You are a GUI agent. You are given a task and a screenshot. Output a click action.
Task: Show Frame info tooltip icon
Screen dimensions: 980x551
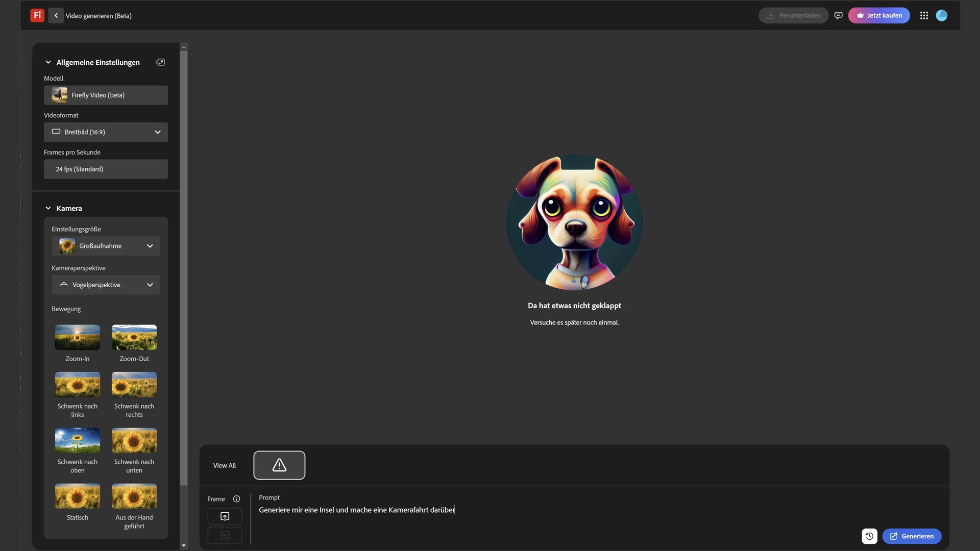(236, 499)
